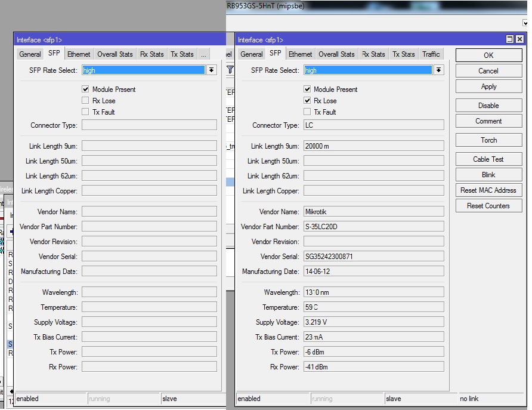View Rx Stats tab in left window
This screenshot has height=410, width=532.
[151, 54]
